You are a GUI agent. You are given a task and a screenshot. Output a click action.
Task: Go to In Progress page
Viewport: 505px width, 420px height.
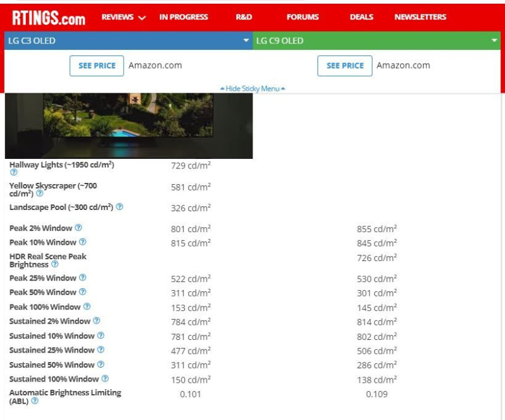coord(184,17)
